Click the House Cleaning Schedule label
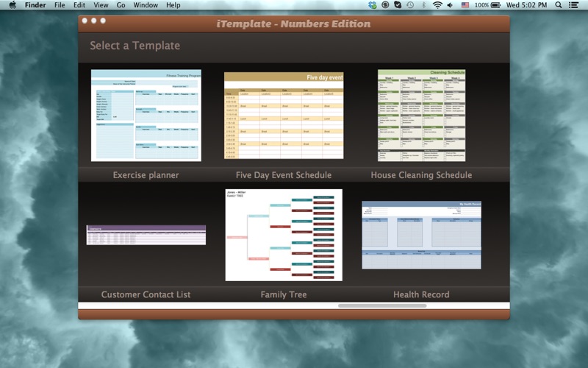588x368 pixels. pyautogui.click(x=421, y=175)
